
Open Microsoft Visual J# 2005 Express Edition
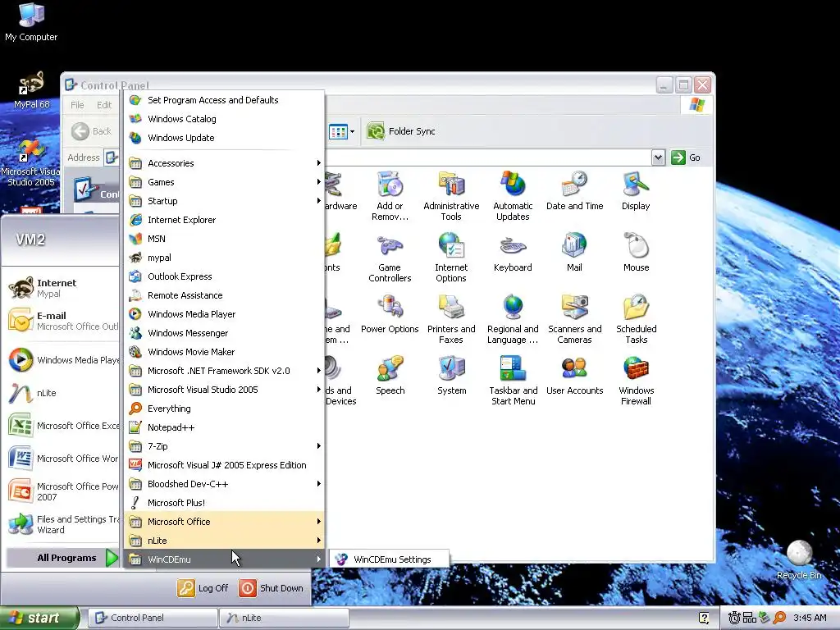tap(224, 465)
